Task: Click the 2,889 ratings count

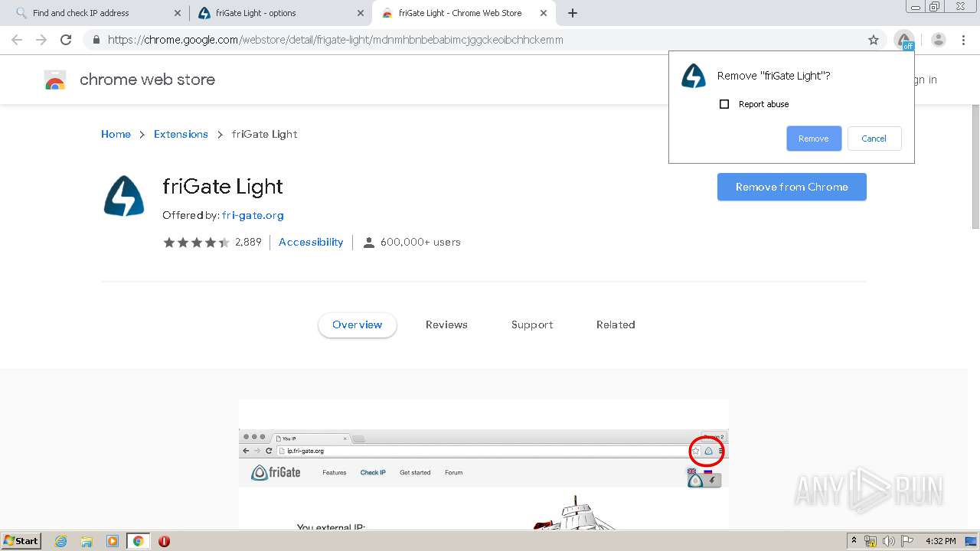Action: (x=248, y=243)
